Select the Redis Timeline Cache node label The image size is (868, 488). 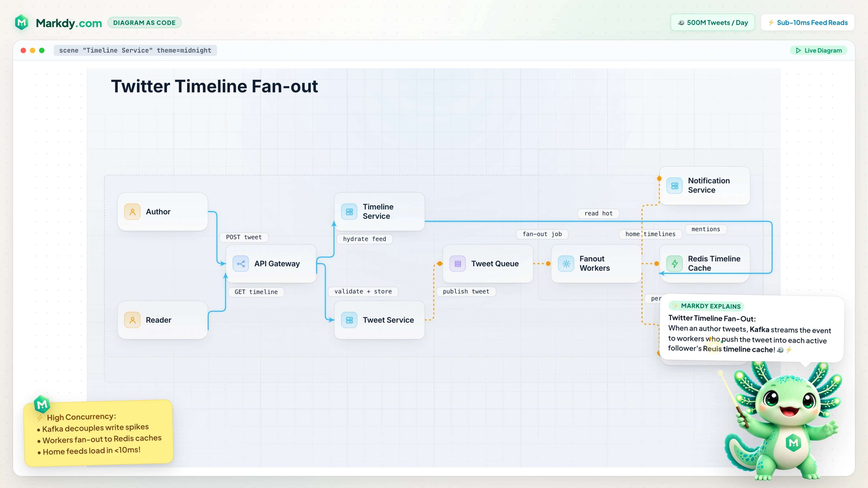714,263
